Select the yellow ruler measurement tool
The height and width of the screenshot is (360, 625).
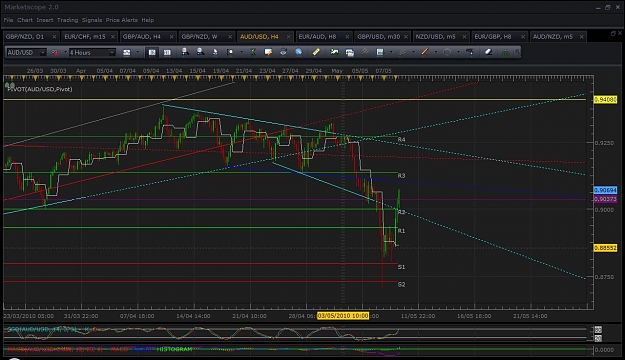[316, 52]
